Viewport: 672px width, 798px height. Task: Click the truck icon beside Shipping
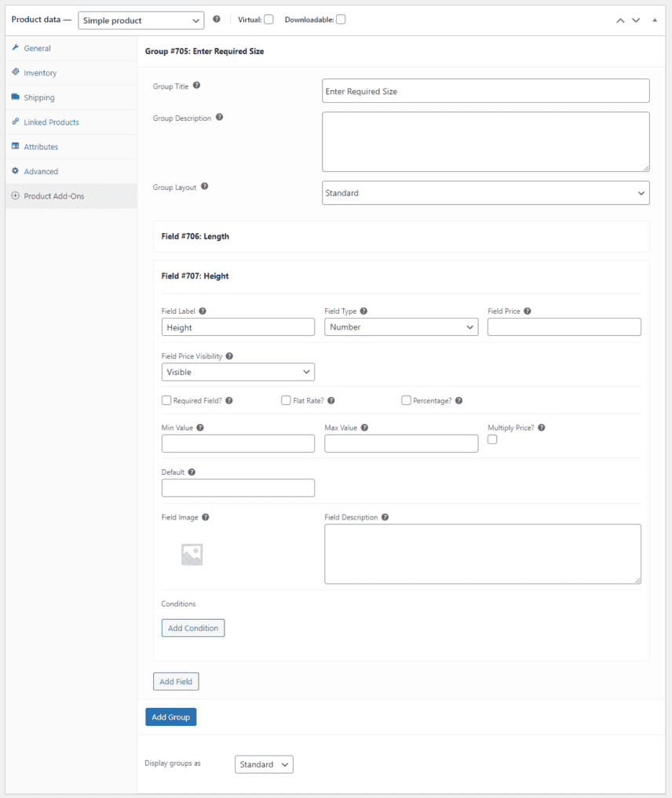[15, 97]
